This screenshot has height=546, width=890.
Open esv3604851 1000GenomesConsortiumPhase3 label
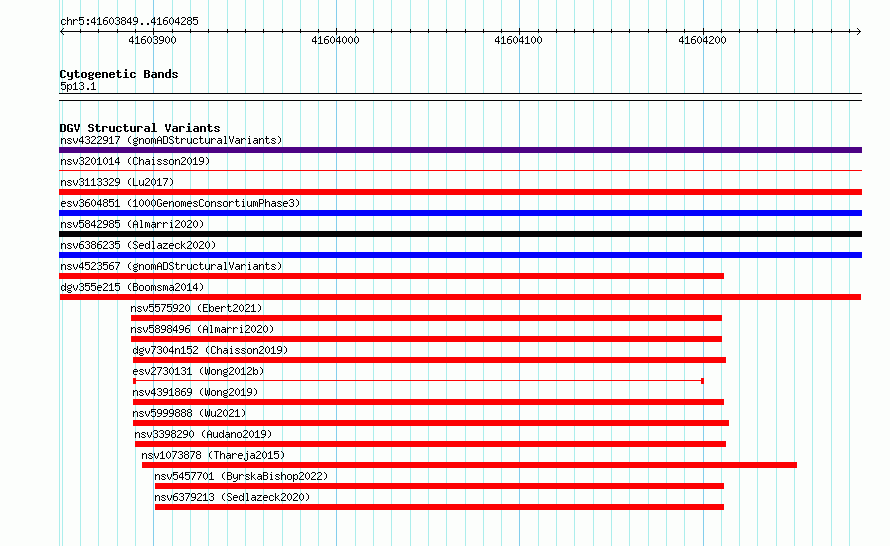coord(180,203)
